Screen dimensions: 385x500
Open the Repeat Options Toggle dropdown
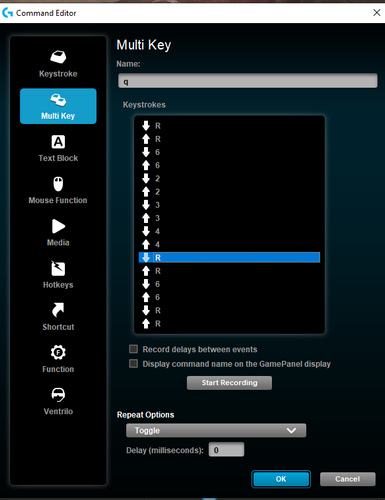pos(216,430)
